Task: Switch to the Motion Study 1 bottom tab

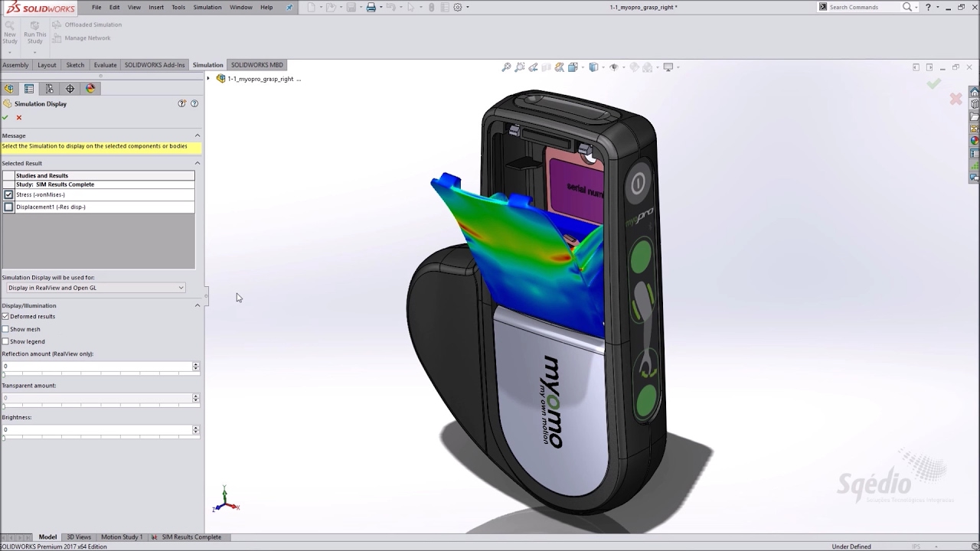Action: [122, 537]
